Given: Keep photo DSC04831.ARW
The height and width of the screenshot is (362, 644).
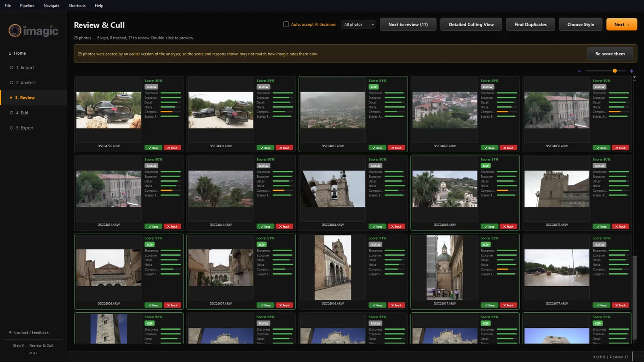Looking at the screenshot, I should pos(153,226).
